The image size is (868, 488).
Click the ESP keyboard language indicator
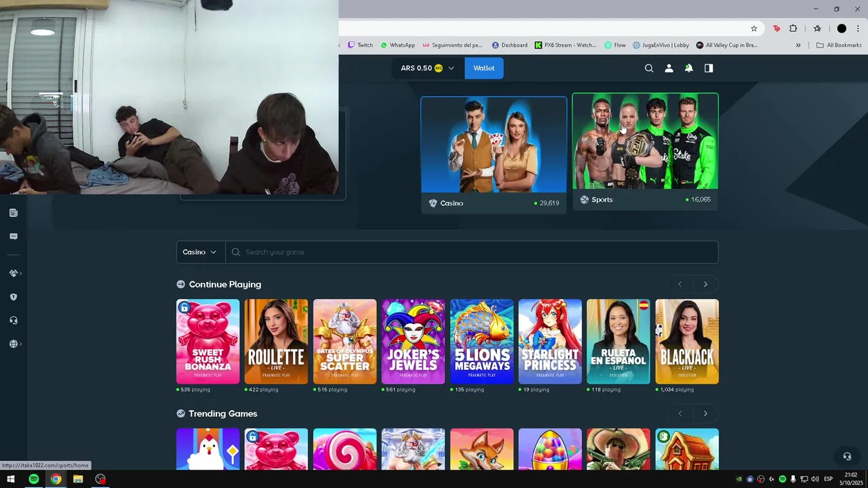pyautogui.click(x=828, y=479)
